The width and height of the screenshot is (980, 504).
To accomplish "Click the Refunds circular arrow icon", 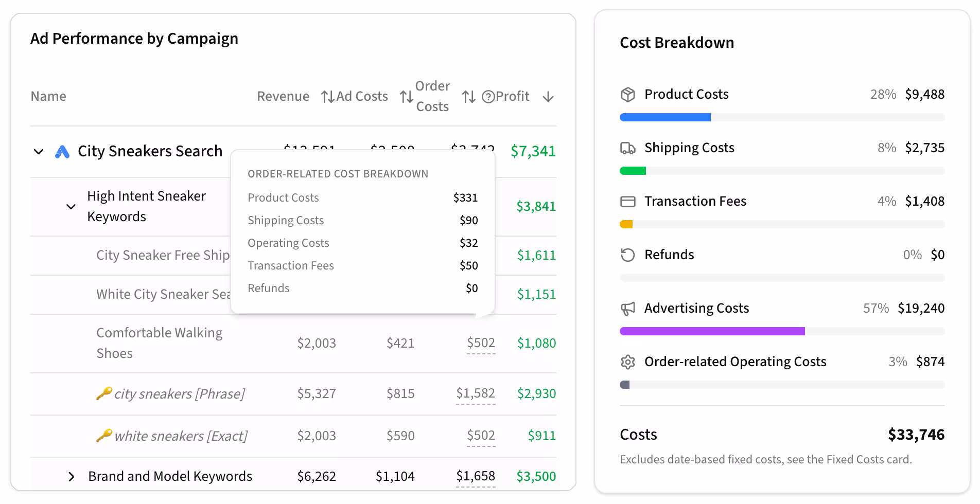I will pos(628,255).
